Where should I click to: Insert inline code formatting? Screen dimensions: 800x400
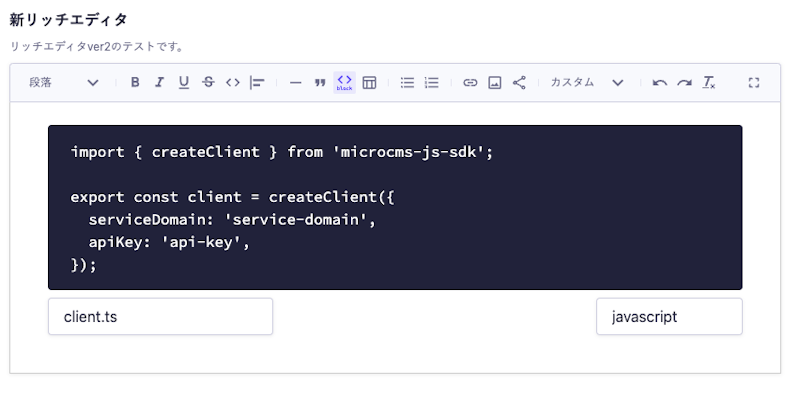233,83
